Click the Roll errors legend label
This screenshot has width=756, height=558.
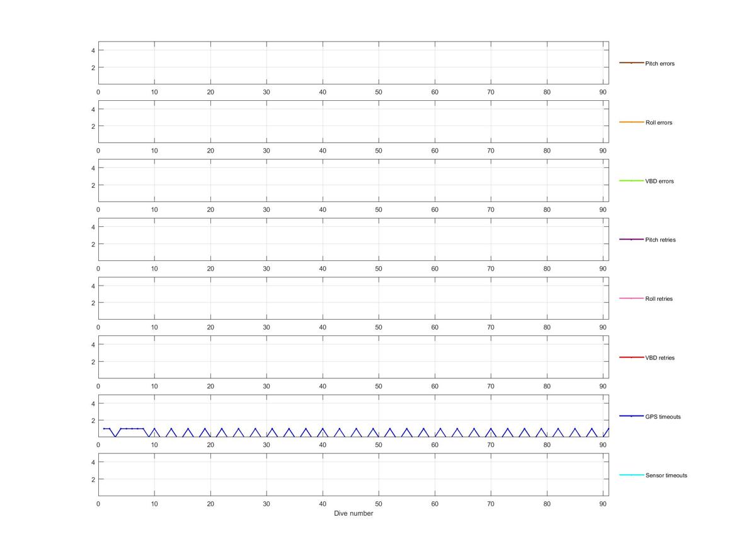coord(659,122)
